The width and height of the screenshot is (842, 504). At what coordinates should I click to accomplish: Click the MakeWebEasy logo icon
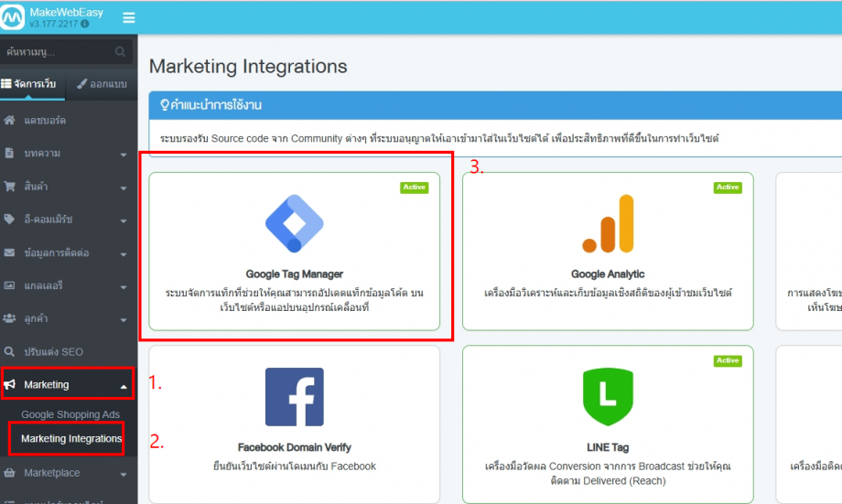click(12, 17)
